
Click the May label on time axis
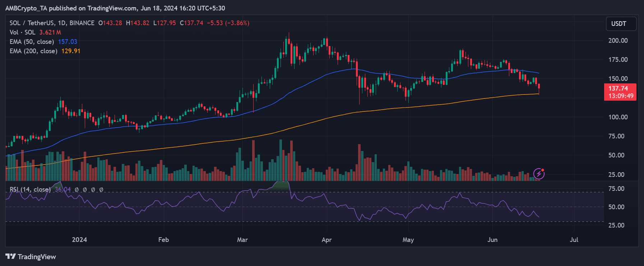(408, 240)
